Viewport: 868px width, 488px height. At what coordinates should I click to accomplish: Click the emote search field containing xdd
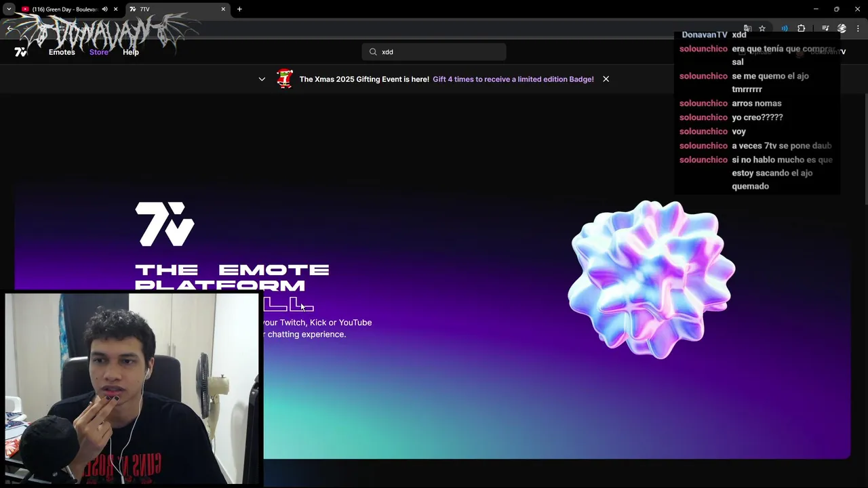tap(434, 52)
